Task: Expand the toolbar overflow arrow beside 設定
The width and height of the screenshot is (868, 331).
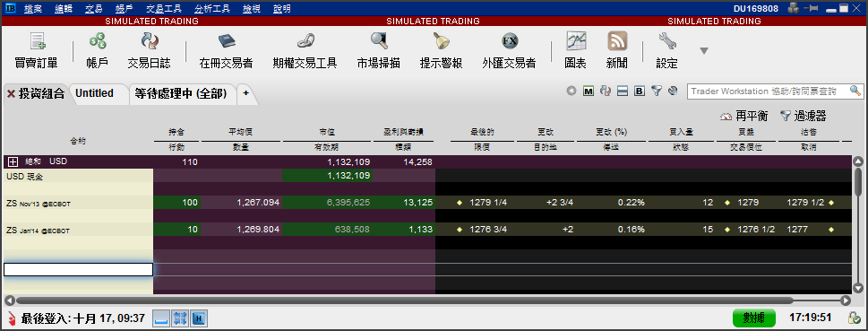Action: tap(703, 51)
